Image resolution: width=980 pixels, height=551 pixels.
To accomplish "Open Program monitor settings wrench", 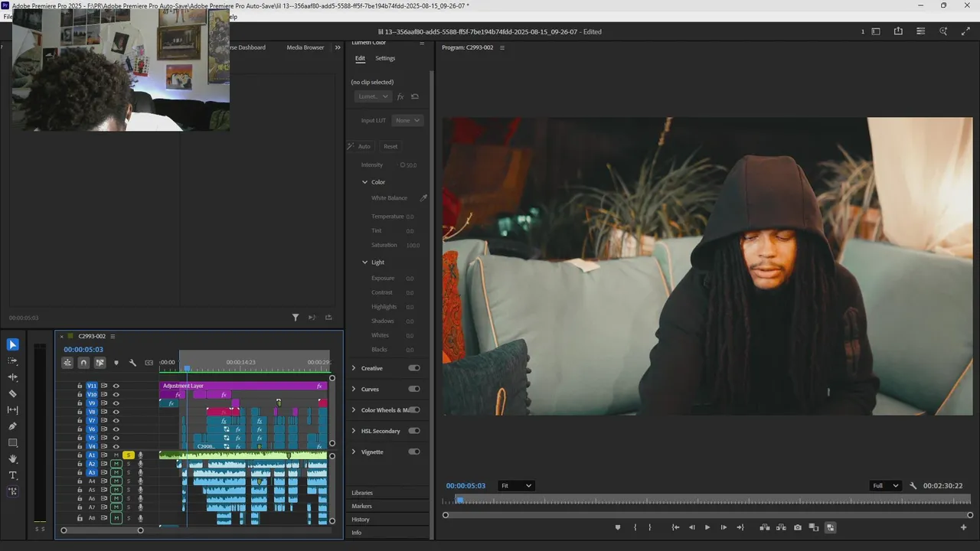I will pyautogui.click(x=913, y=486).
